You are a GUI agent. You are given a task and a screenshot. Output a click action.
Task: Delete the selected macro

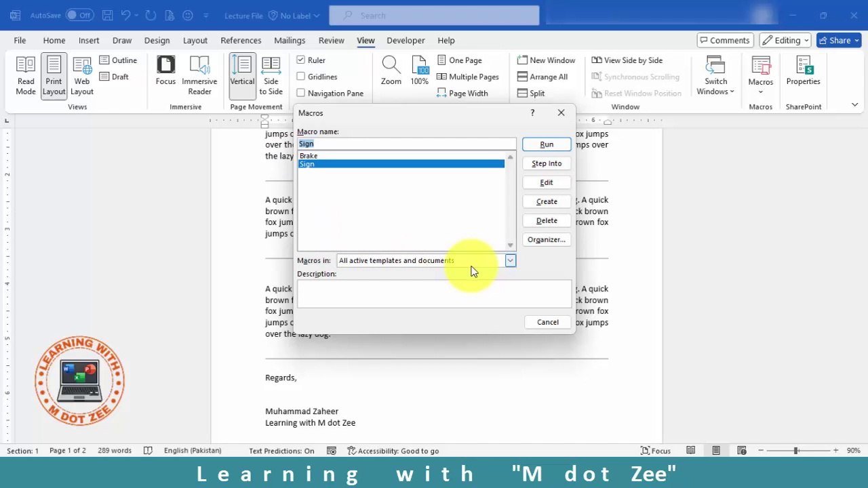(547, 220)
